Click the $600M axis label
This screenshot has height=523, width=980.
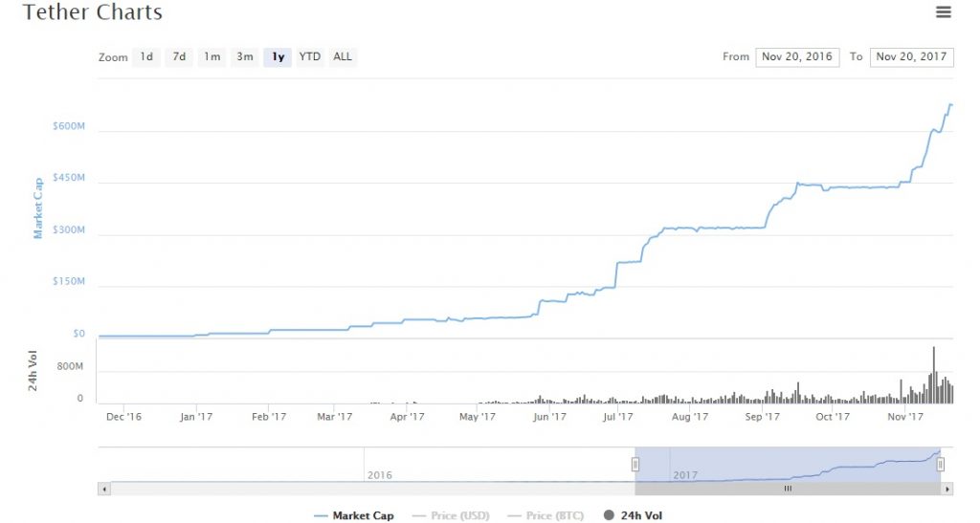(x=69, y=126)
